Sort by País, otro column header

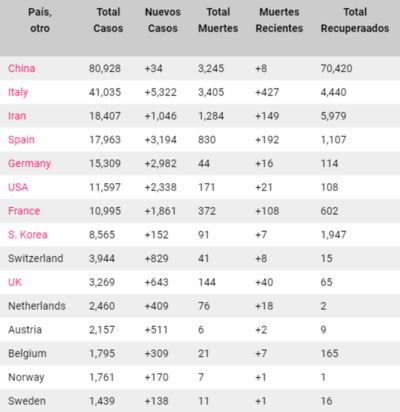click(x=40, y=20)
